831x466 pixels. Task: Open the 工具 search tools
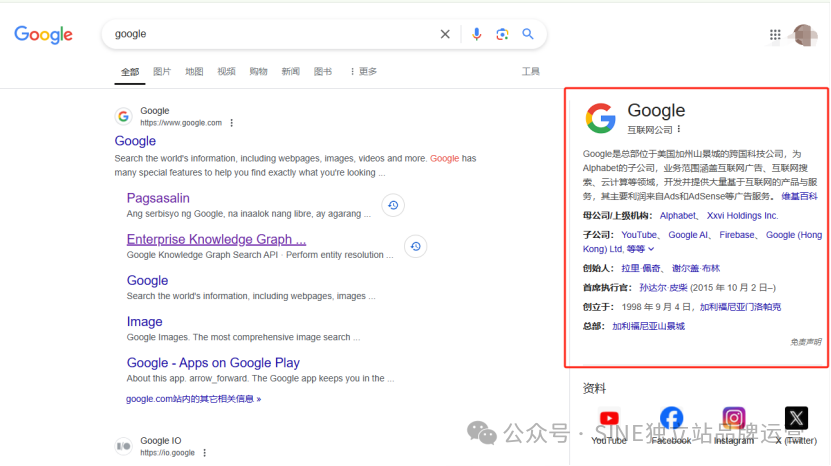[x=531, y=72]
